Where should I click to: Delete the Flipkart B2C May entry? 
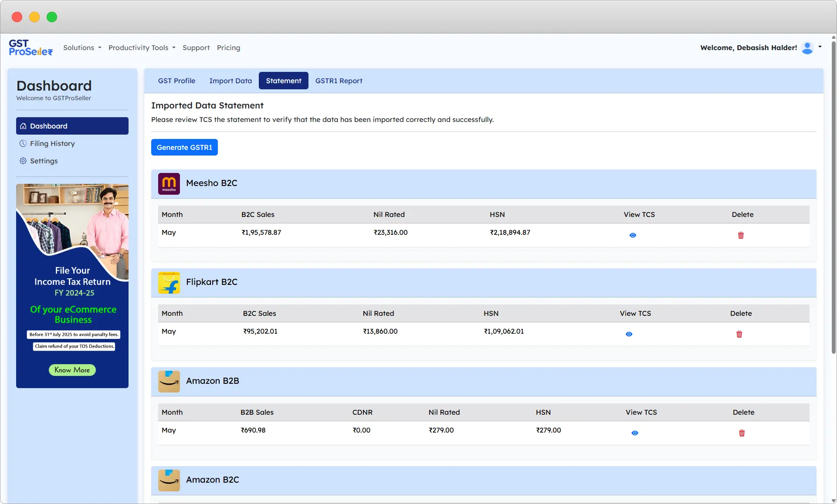pos(739,334)
